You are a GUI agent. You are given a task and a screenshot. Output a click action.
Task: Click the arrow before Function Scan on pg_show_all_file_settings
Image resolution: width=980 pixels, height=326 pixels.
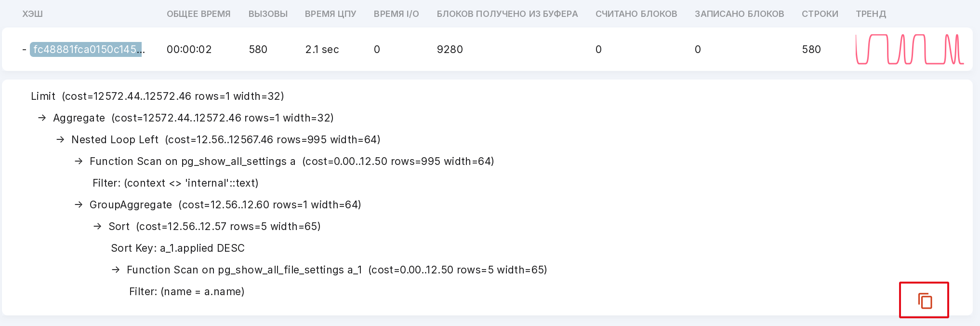pos(116,270)
